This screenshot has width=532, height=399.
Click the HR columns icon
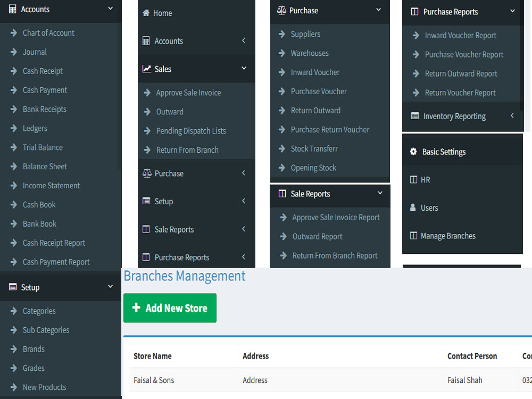coord(413,179)
